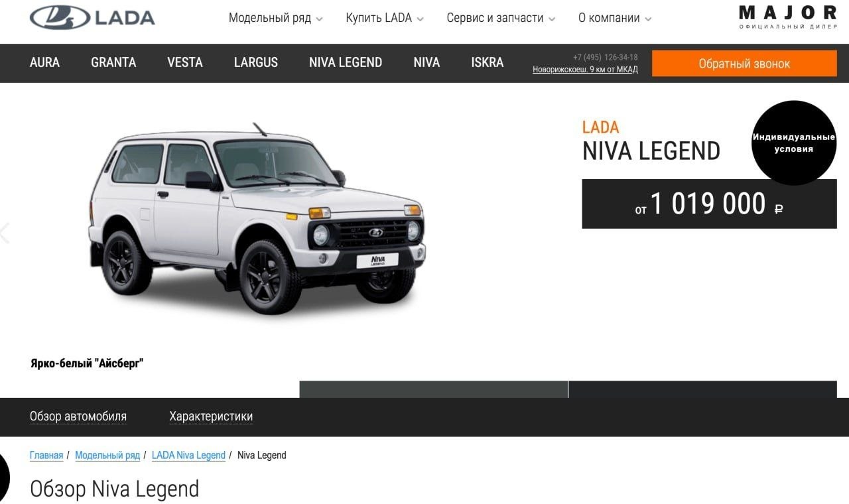Viewport: 849px width, 504px height.
Task: Click the black Индивидуальные условия badge
Action: coord(794,143)
